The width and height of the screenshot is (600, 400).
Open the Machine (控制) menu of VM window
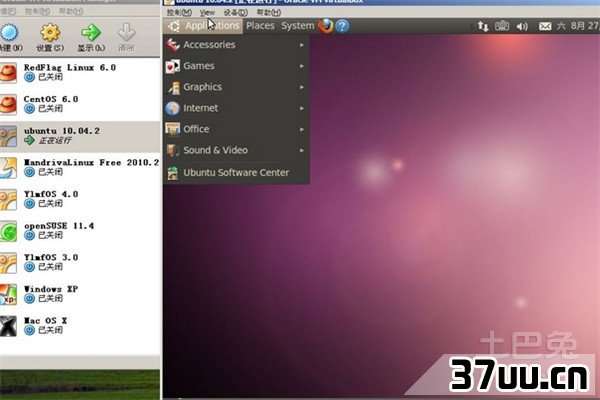point(179,13)
